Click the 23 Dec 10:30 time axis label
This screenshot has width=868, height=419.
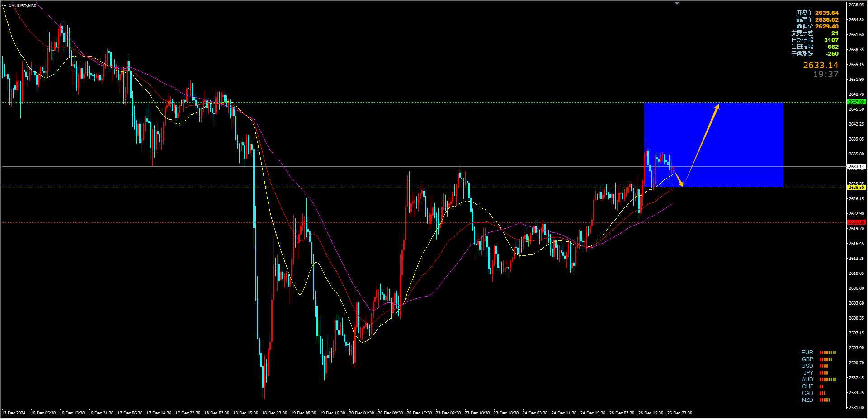click(x=477, y=413)
